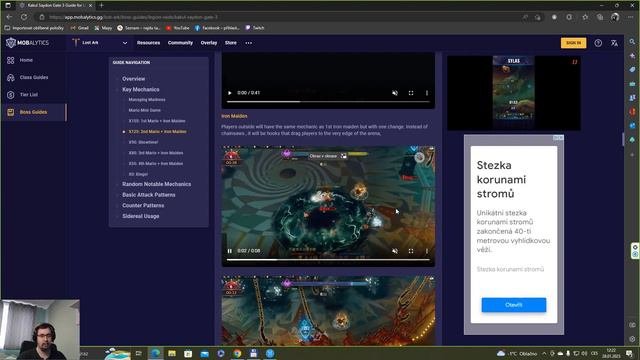Image resolution: width=640 pixels, height=360 pixels.
Task: Pause the Iron Maiden video
Action: point(229,251)
